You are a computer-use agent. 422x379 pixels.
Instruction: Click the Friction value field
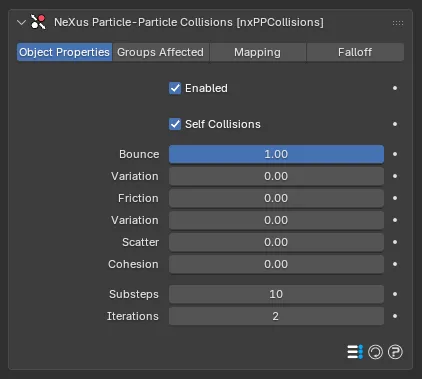(276, 198)
